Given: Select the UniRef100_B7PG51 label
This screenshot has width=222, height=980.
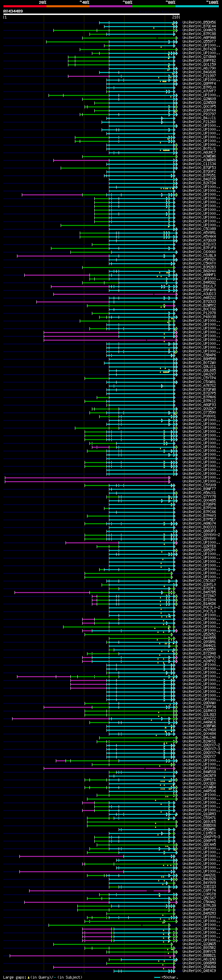Looking at the screenshot, I should (x=199, y=175).
